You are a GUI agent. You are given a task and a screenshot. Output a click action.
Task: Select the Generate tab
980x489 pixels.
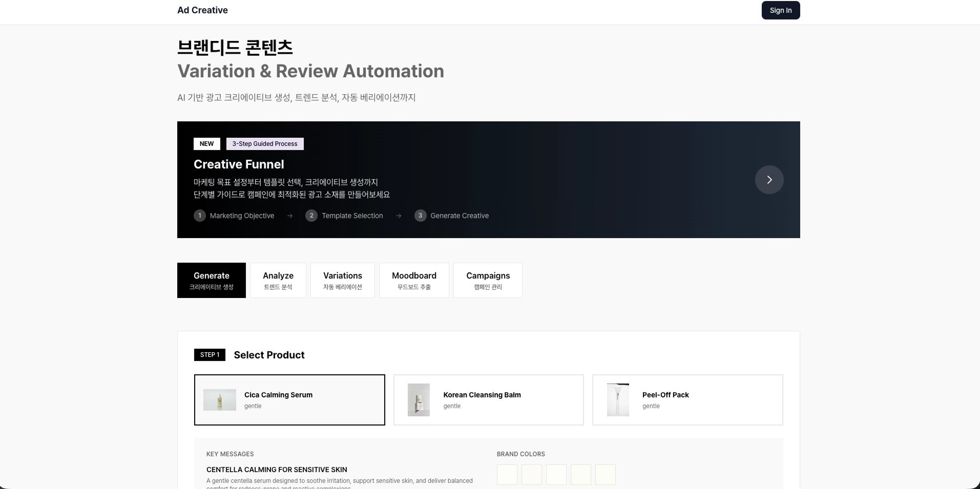pos(212,280)
